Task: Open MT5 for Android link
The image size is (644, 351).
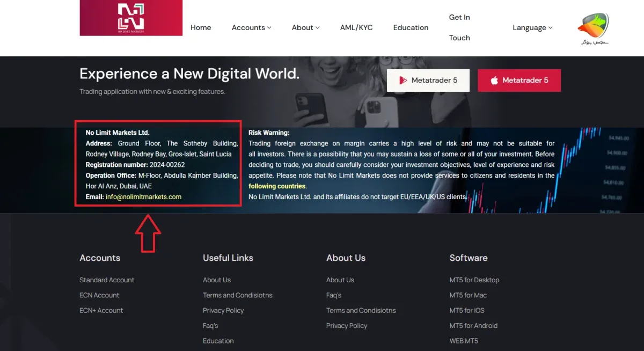Action: 473,326
